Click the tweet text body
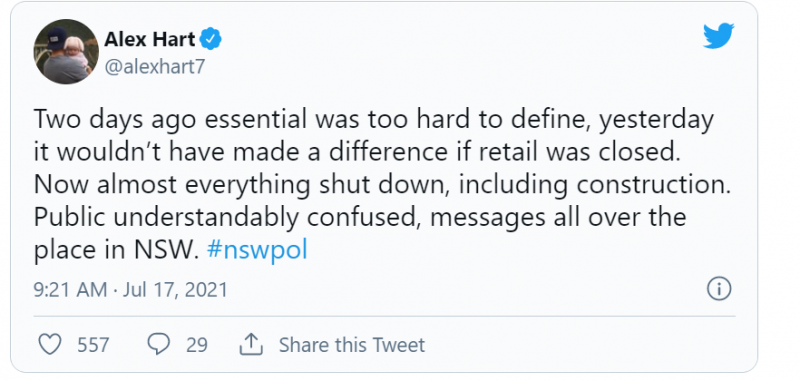 point(383,186)
